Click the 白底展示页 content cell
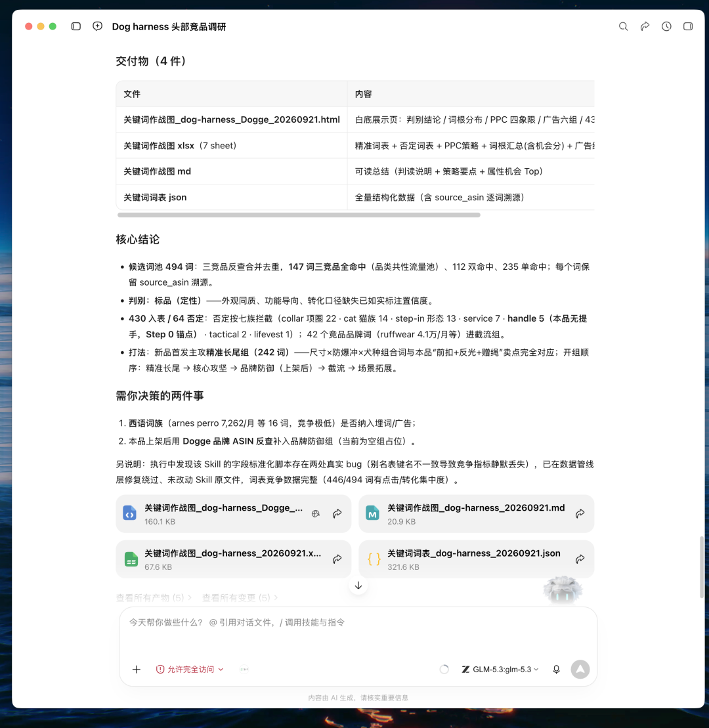 point(471,119)
